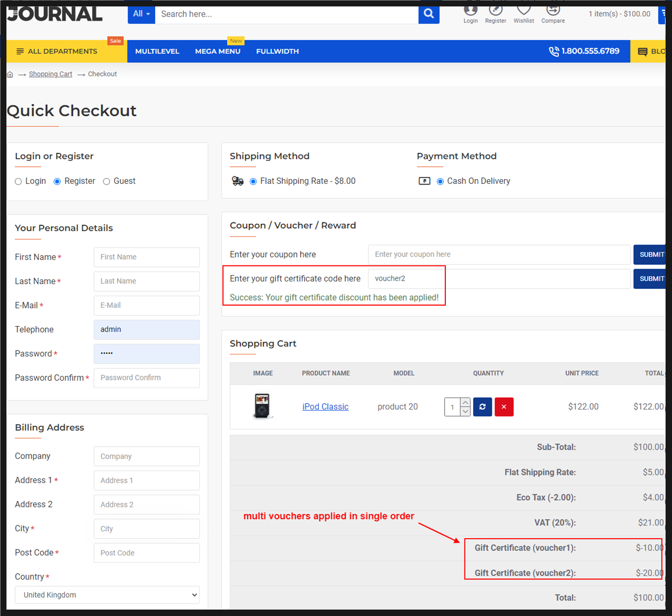Go to Shopping Cart breadcrumb link
The image size is (672, 616).
pyautogui.click(x=50, y=75)
